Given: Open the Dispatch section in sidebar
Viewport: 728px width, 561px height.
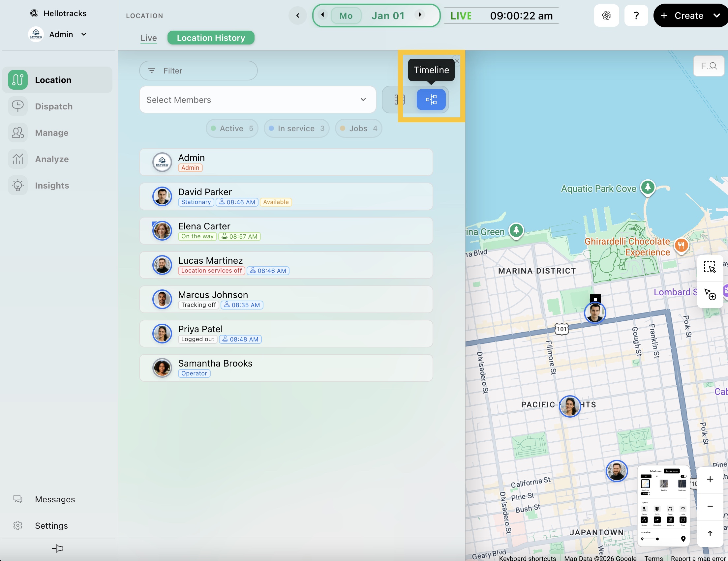Looking at the screenshot, I should (53, 106).
